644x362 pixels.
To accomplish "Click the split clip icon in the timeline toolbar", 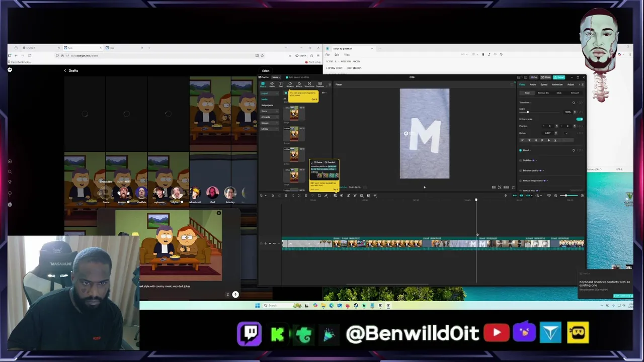I will coord(286,196).
